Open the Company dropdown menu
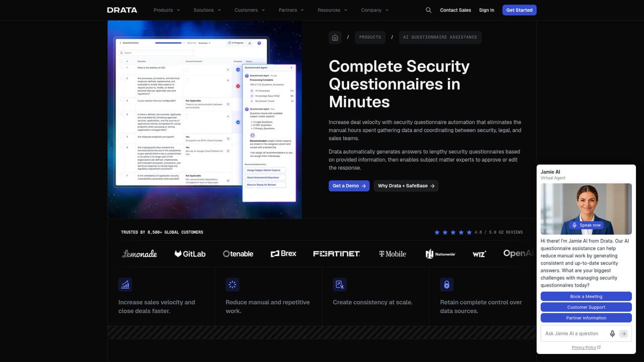The height and width of the screenshot is (362, 644). [374, 10]
